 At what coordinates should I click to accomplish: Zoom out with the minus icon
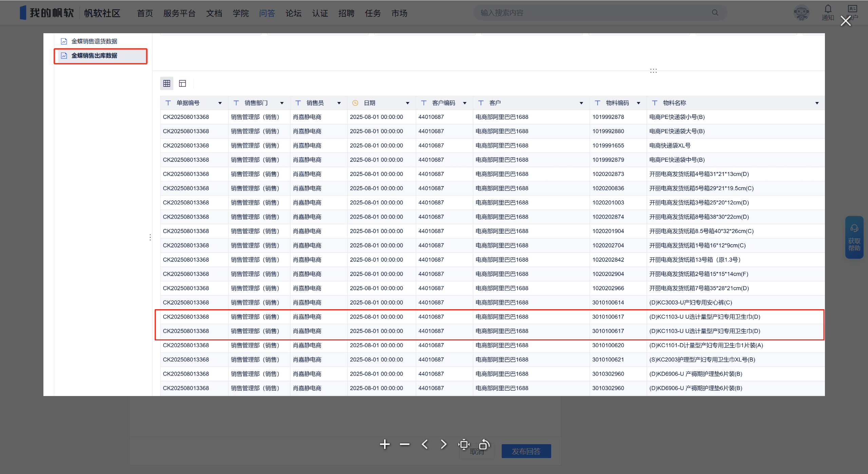click(x=405, y=444)
